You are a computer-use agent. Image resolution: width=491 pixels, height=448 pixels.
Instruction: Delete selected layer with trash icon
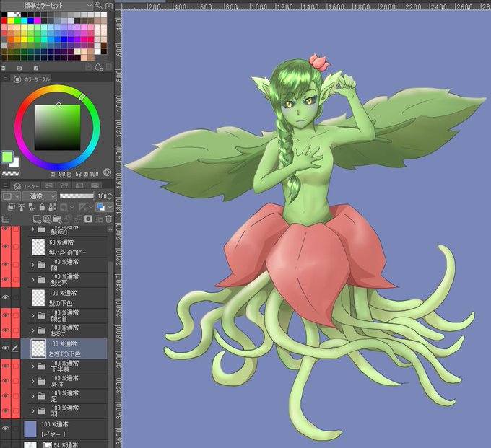coord(108,219)
